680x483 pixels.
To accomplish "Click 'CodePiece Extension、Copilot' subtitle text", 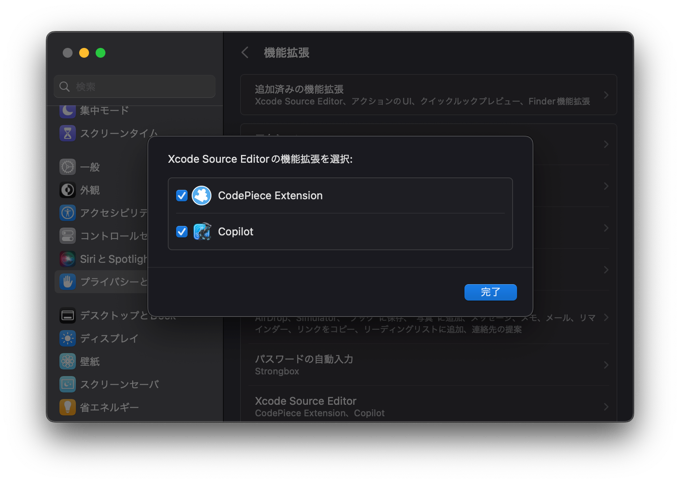I will point(320,413).
